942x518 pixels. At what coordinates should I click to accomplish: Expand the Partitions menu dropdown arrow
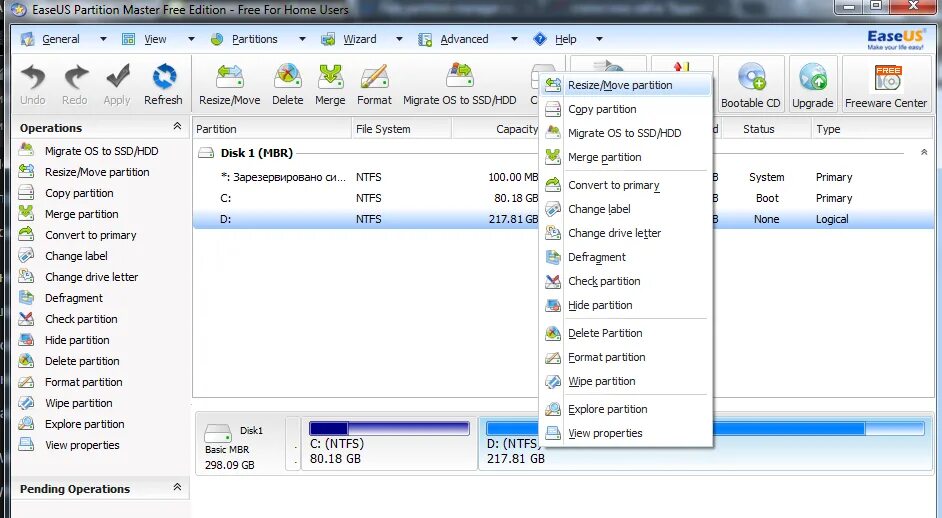[x=302, y=39]
